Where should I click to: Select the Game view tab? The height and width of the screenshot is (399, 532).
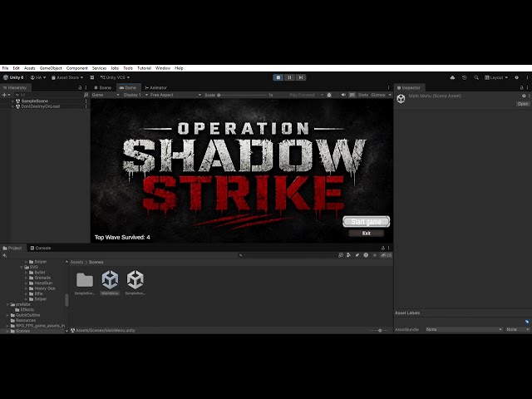coord(128,87)
